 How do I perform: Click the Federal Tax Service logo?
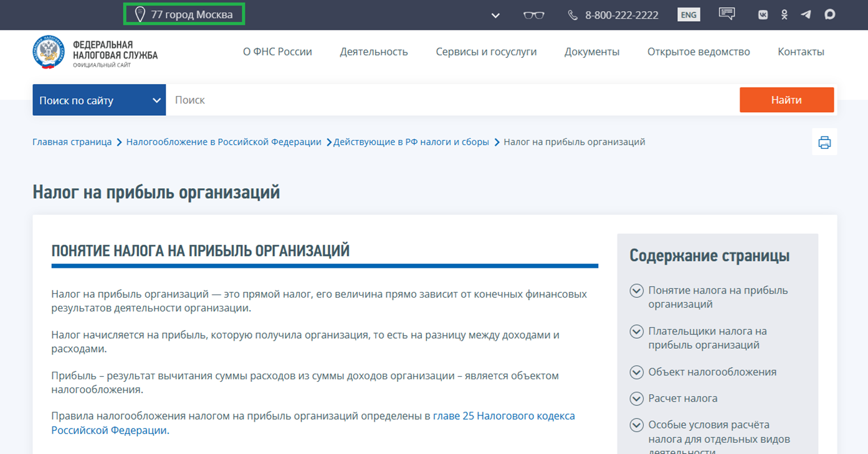[x=95, y=53]
